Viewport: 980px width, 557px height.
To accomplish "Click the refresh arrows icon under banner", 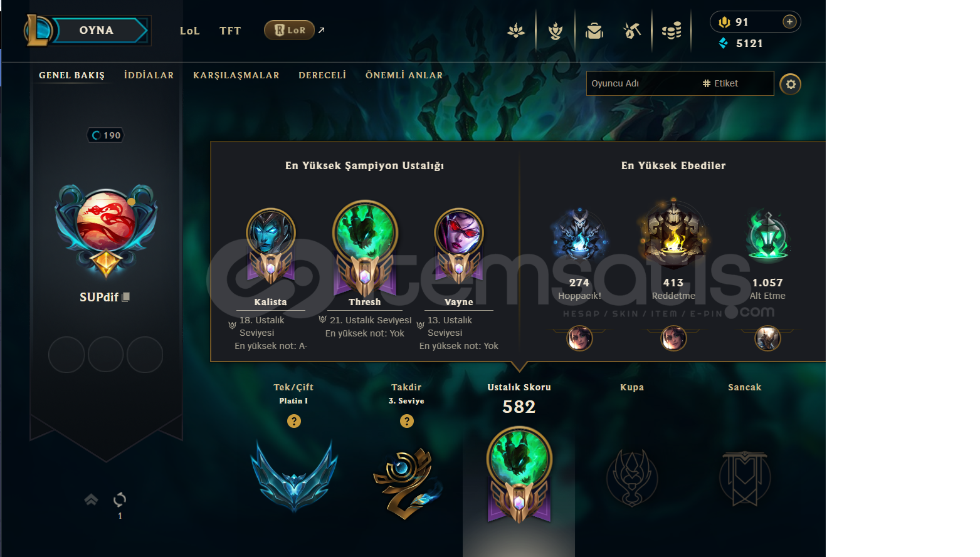I will coord(120,499).
